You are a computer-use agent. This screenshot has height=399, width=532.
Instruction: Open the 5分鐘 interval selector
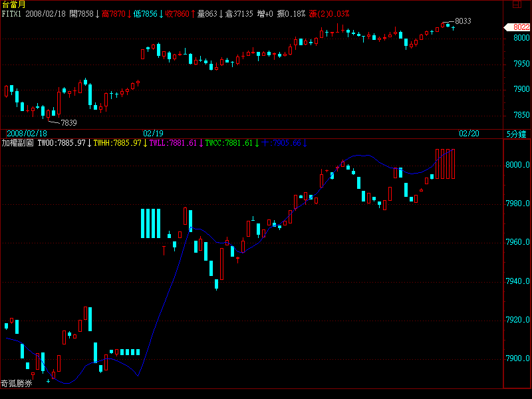pos(516,134)
